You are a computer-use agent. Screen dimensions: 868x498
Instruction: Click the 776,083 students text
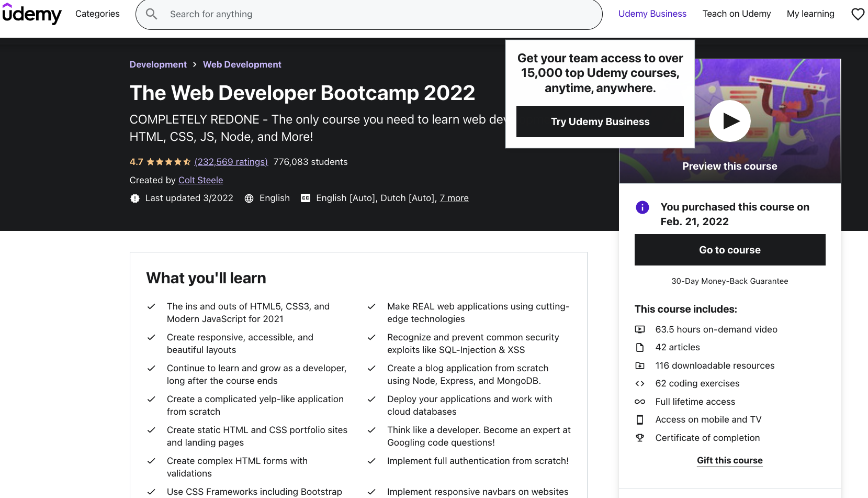point(310,162)
